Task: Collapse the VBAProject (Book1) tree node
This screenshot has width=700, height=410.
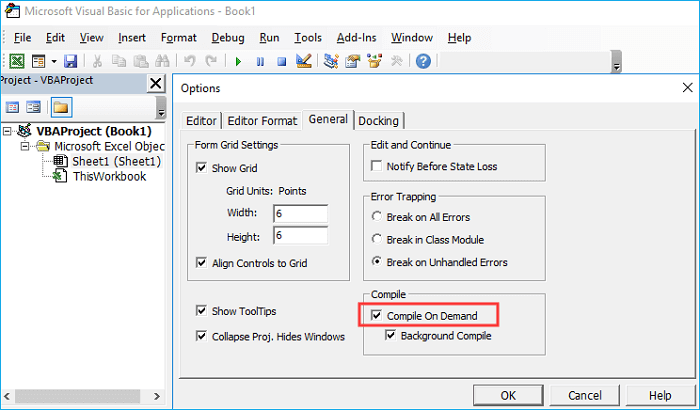Action: point(7,131)
